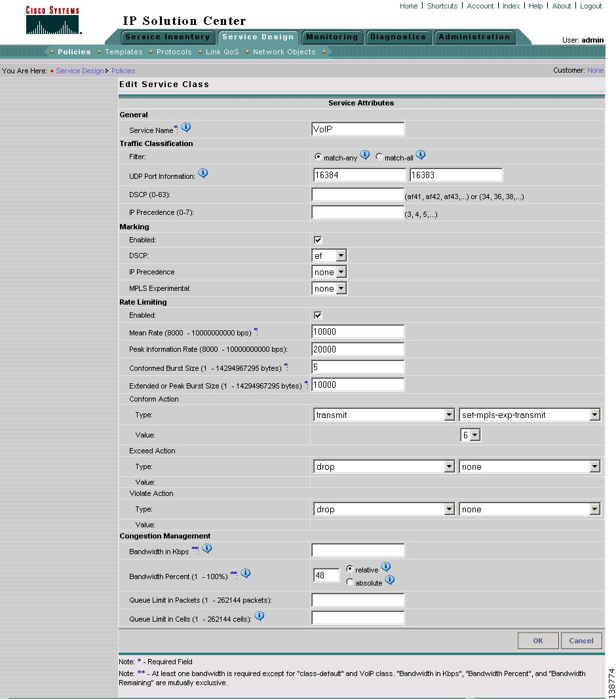Click the Cisco Systems logo

click(x=53, y=20)
